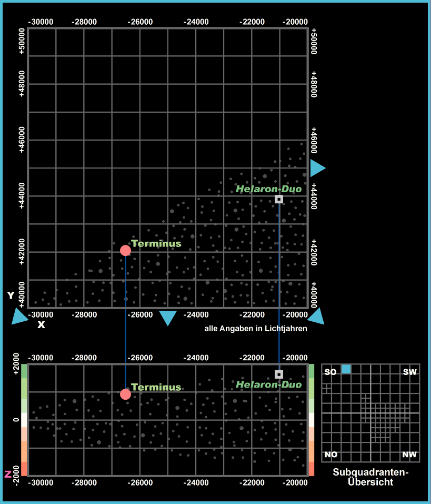Select the red Terminus marker in the lower Z map
Image resolution: width=431 pixels, height=504 pixels.
(125, 394)
